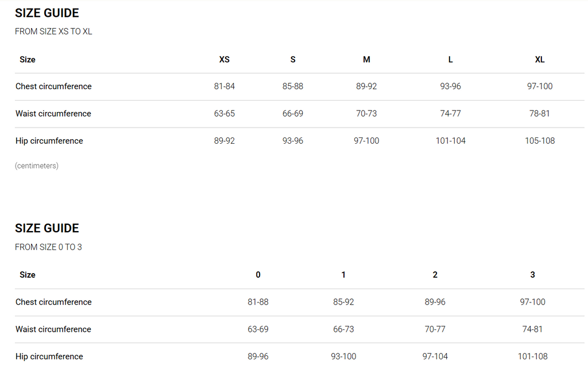The image size is (588, 376).
Task: Click size 3 hip value 101-108
Action: [x=532, y=356]
